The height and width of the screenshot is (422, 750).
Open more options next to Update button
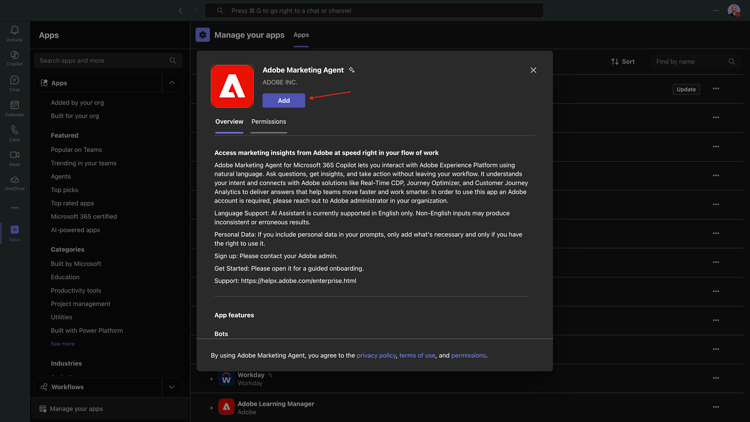(x=716, y=89)
